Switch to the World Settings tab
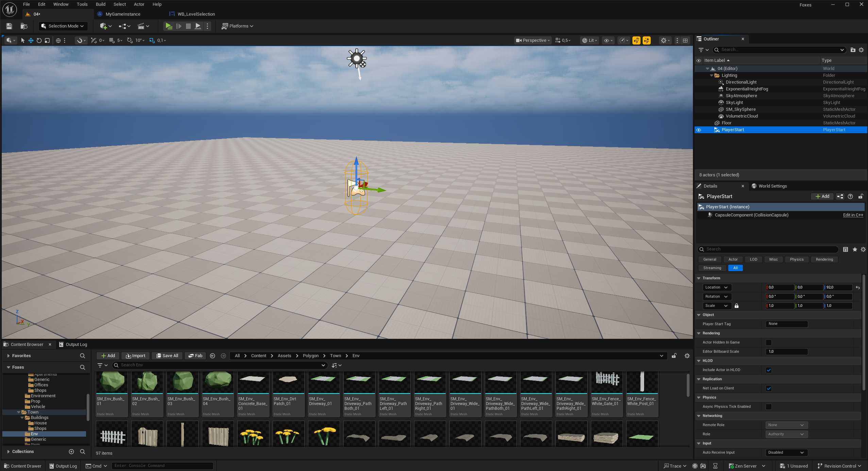Viewport: 868px width, 471px height. pos(772,186)
